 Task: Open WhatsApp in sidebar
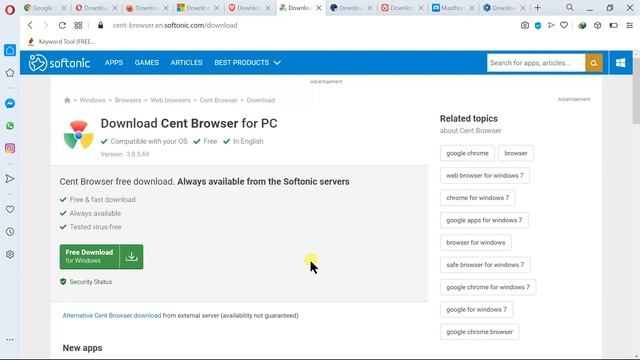click(10, 126)
